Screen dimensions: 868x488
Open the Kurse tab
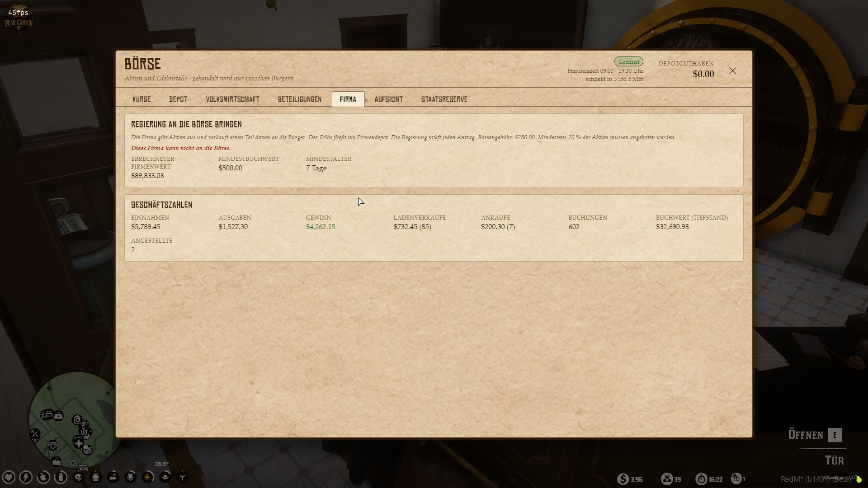coord(142,99)
